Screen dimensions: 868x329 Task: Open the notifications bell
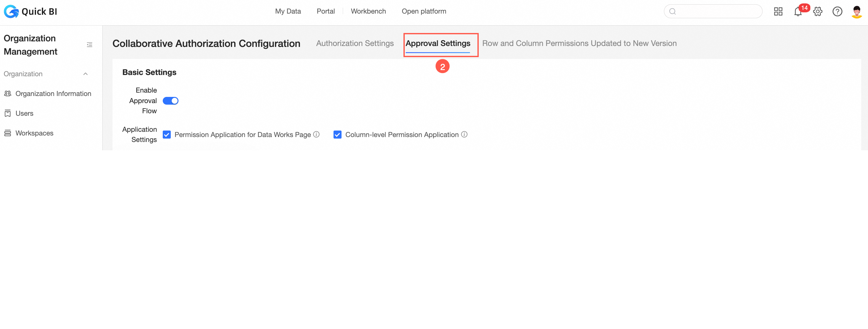[798, 11]
